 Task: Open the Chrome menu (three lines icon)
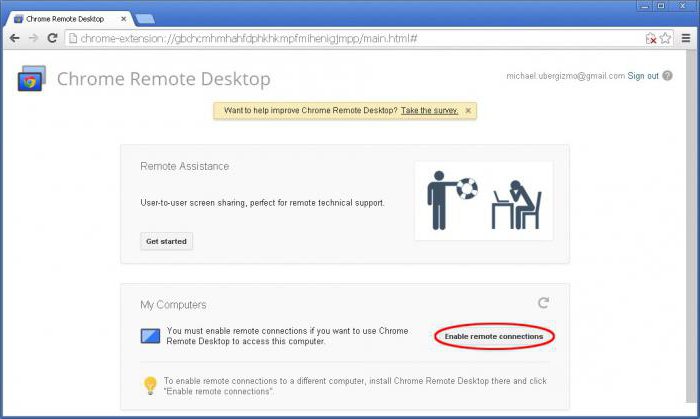click(x=686, y=38)
